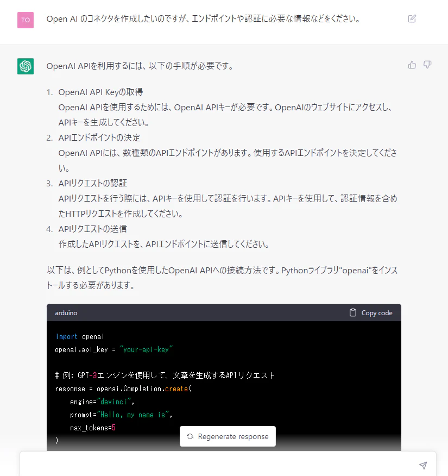
Task: Click the thumbs down icon
Action: click(x=427, y=65)
